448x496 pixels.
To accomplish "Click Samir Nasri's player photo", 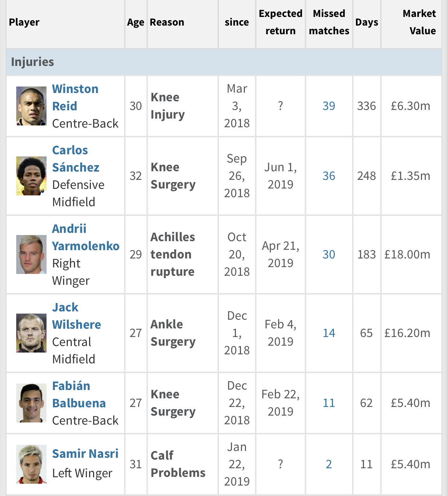I will [31, 464].
